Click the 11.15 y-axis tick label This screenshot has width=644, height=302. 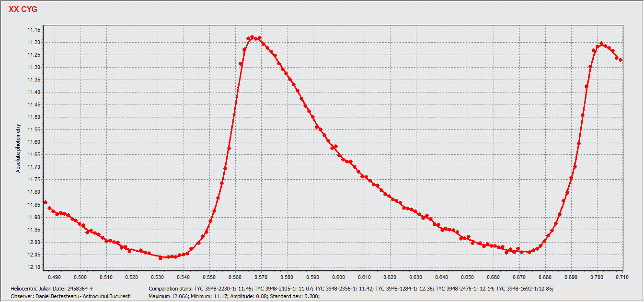tap(34, 30)
